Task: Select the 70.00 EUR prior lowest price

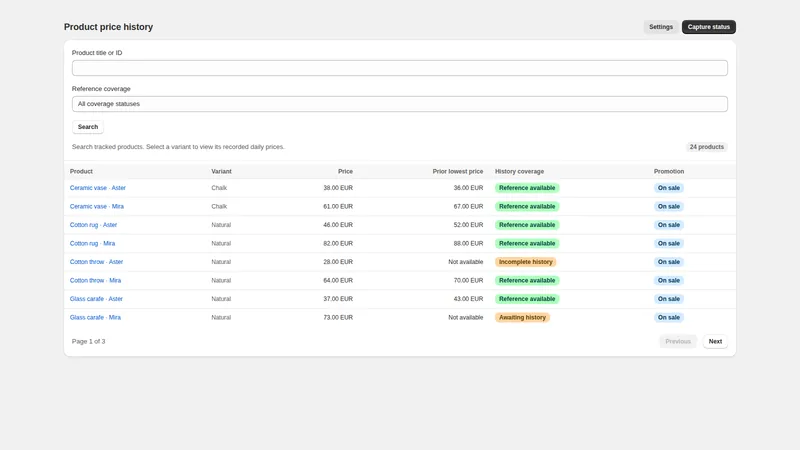Action: (468, 281)
